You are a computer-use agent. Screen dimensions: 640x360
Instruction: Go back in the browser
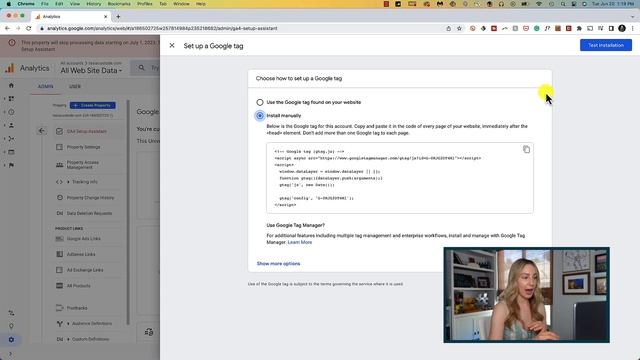coord(7,28)
